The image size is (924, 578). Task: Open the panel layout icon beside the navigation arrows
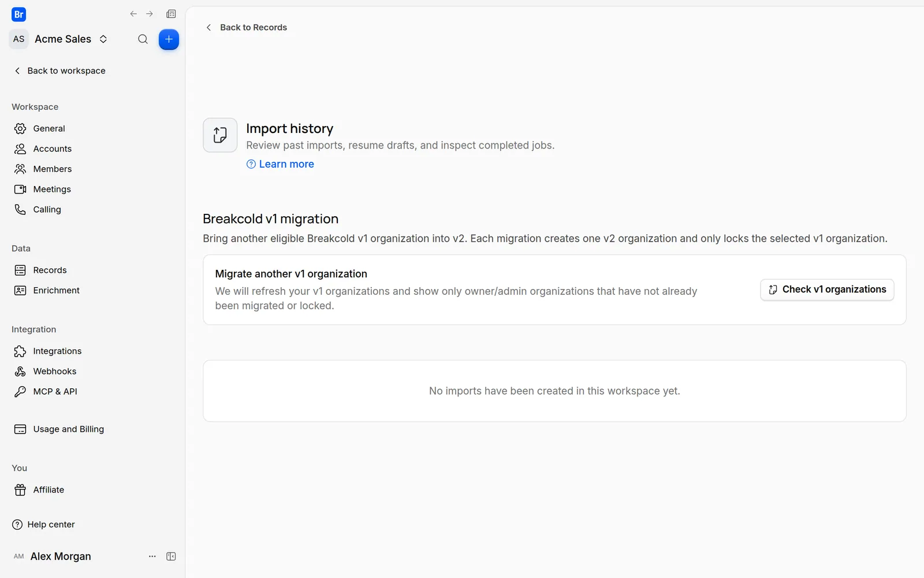pos(171,14)
